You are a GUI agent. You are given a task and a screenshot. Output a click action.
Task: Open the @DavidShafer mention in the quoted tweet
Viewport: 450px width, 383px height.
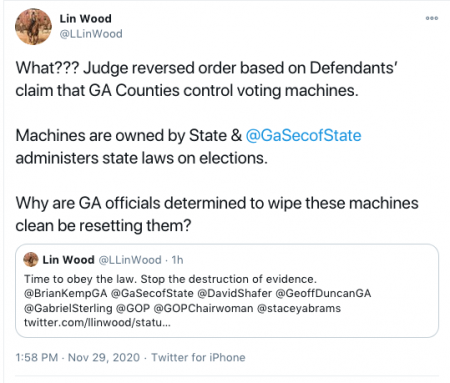235,293
